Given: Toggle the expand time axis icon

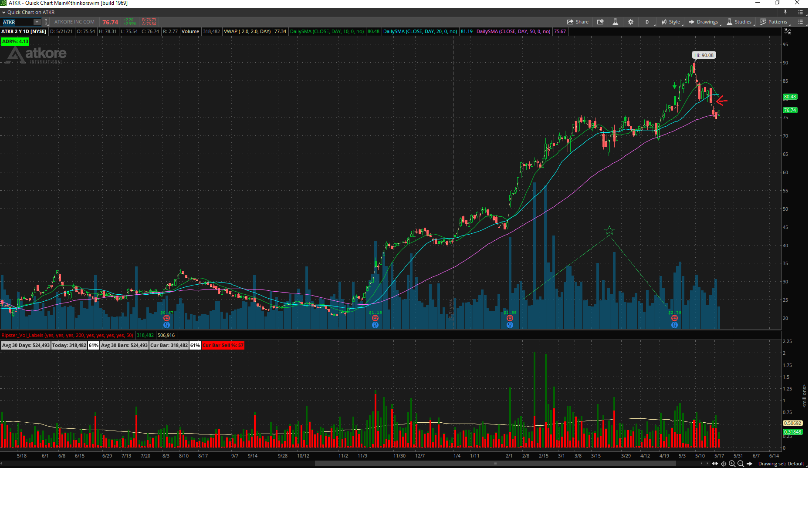Looking at the screenshot, I should pos(715,464).
